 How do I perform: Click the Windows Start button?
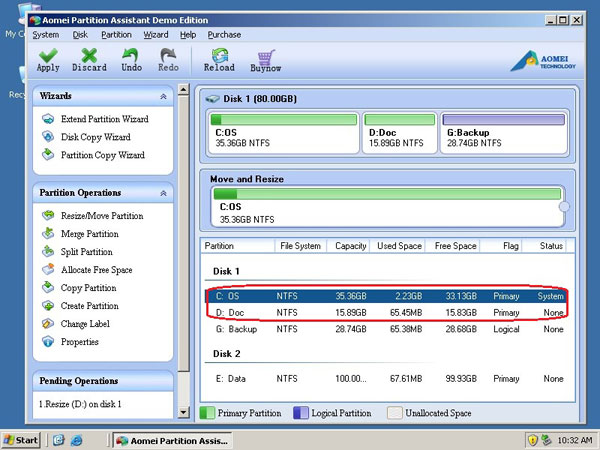click(x=21, y=440)
